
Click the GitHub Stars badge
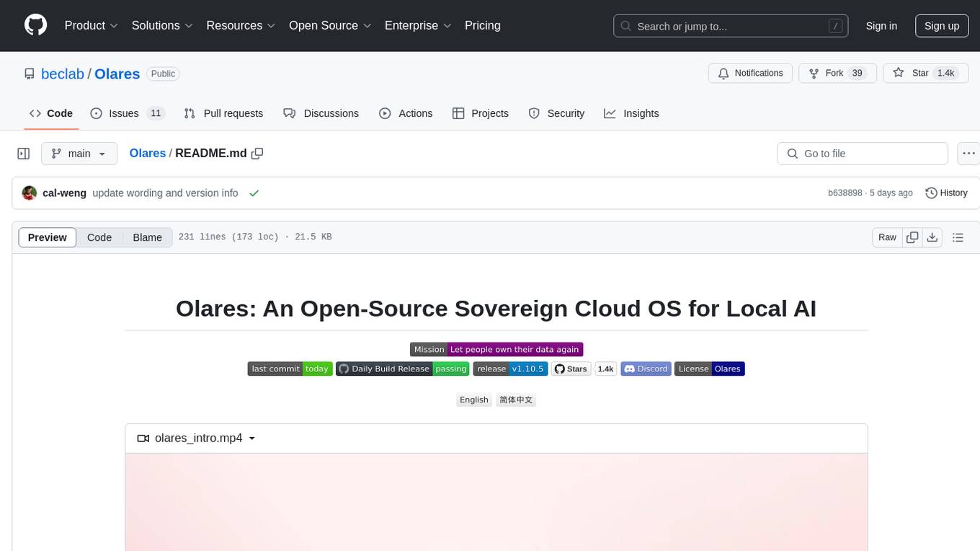click(584, 369)
